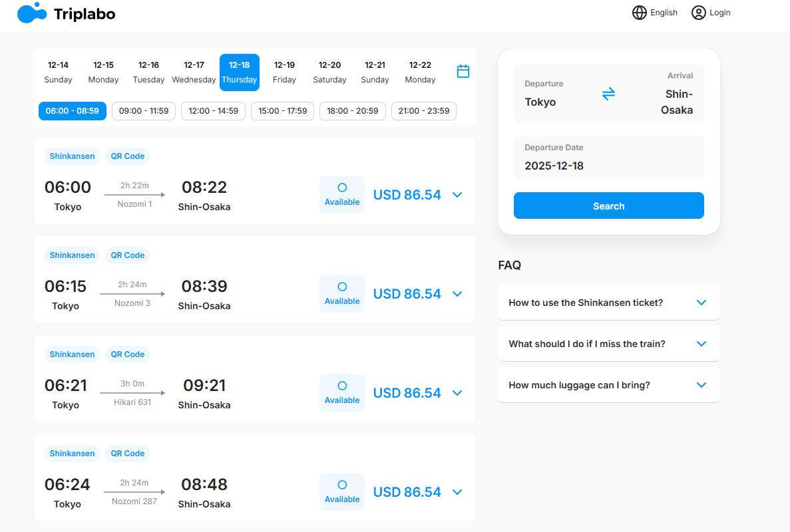This screenshot has height=532, width=790.
Task: Click the Login user icon
Action: click(x=698, y=13)
